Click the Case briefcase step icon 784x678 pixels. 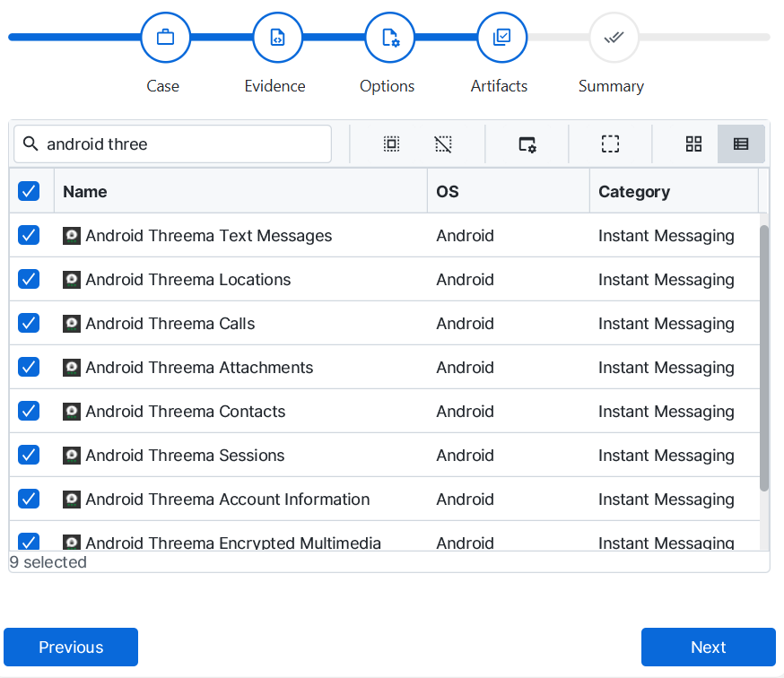pyautogui.click(x=165, y=38)
